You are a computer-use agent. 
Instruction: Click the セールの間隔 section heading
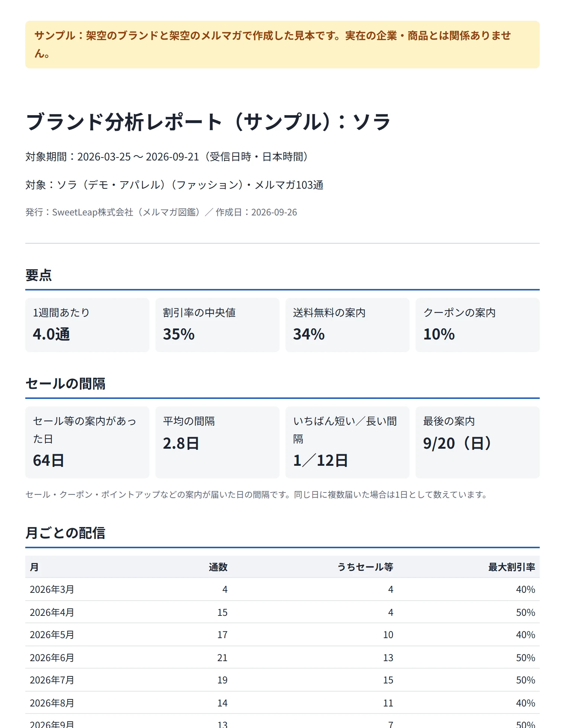[x=65, y=384]
